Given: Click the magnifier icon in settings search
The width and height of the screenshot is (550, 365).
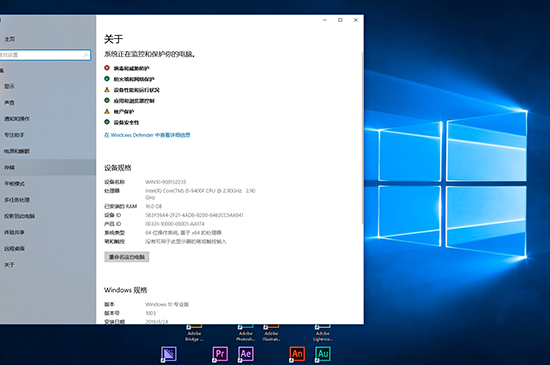Looking at the screenshot, I should coord(86,55).
